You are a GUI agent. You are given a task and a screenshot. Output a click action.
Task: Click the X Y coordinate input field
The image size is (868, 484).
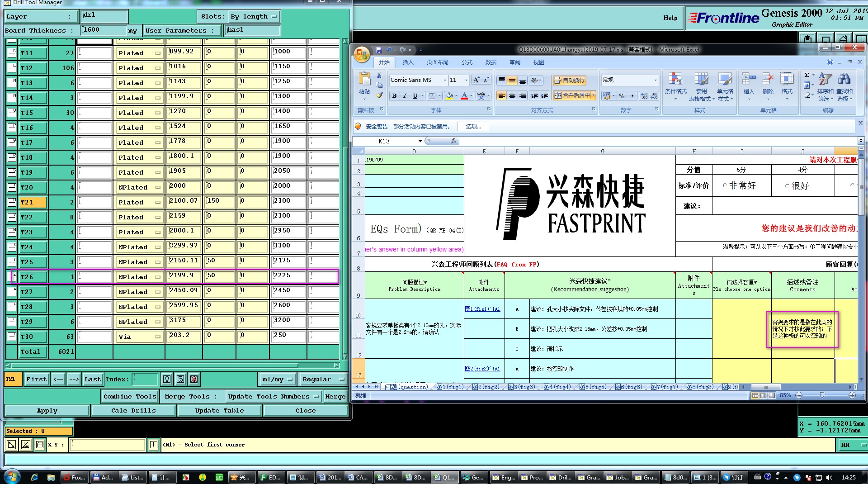click(108, 445)
